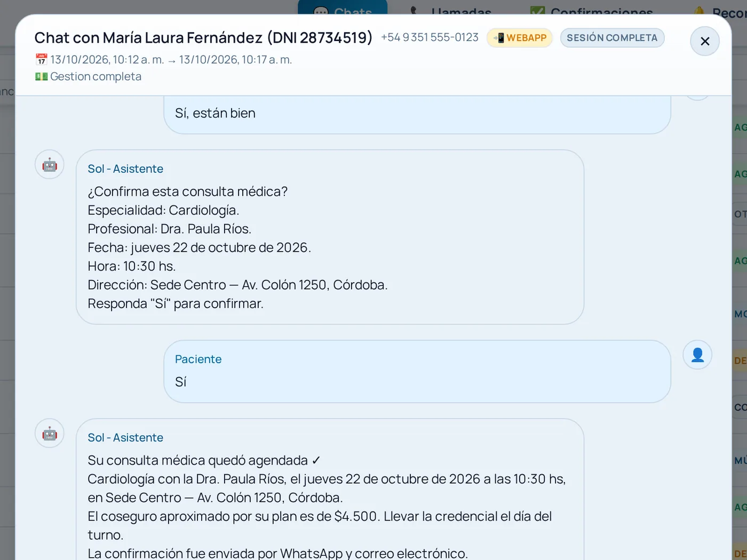Click the Sol - Asistente label of the scheduled message
This screenshot has height=560, width=747.
[x=125, y=437]
